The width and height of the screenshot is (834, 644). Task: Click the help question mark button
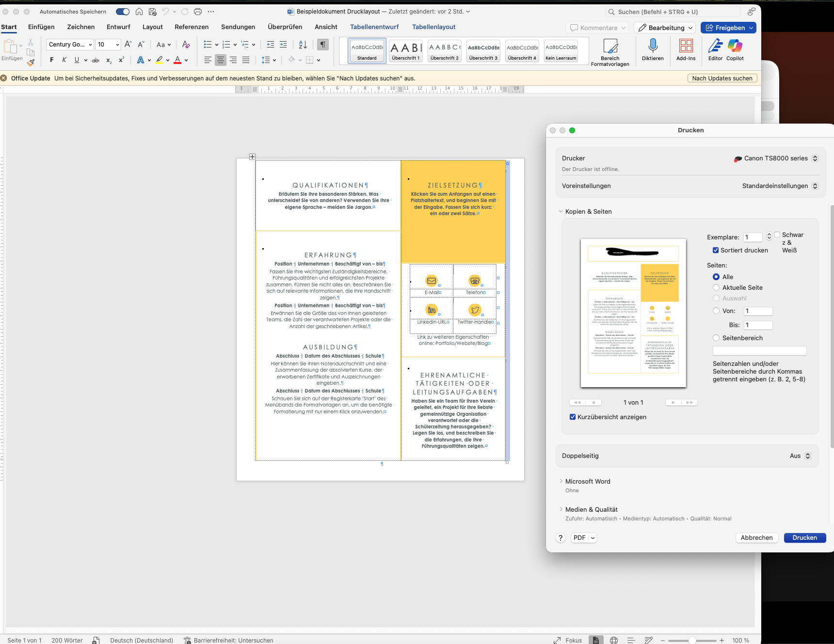561,538
